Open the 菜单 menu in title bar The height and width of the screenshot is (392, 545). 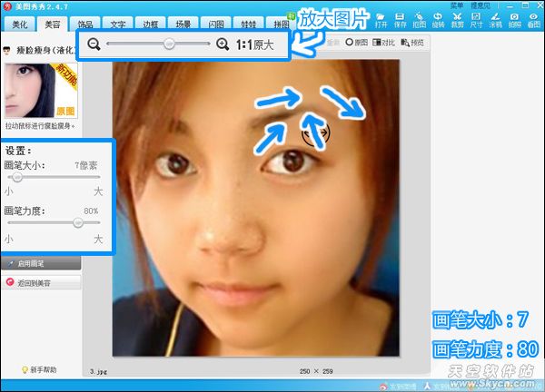click(x=457, y=5)
